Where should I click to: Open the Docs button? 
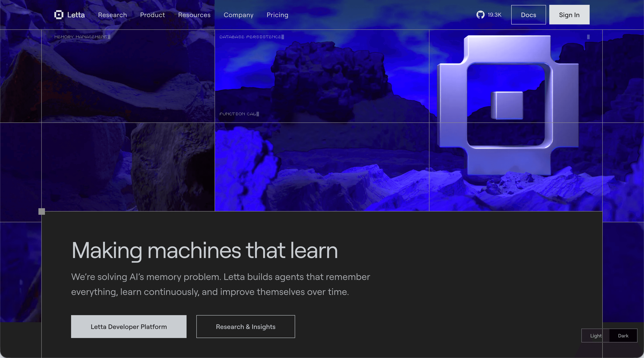tap(528, 15)
